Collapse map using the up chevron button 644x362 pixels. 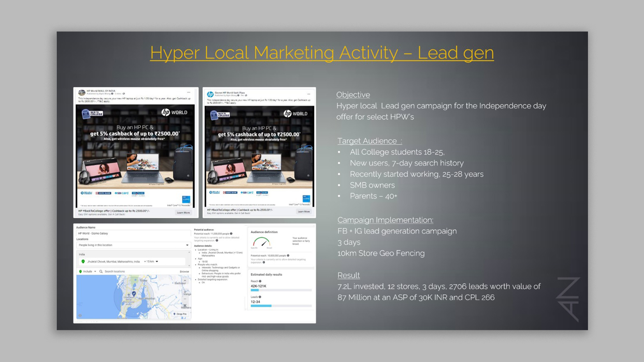(185, 280)
